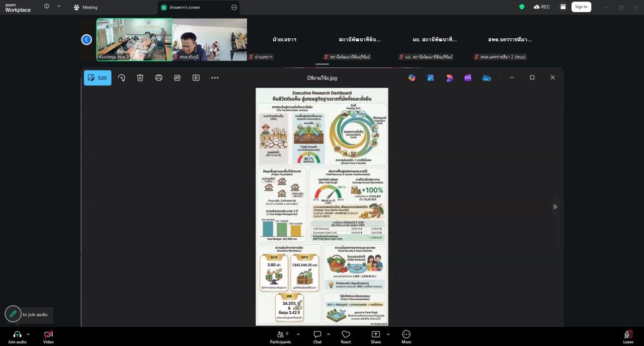Open the More options menu
Image resolution: width=644 pixels, height=346 pixels.
point(406,337)
